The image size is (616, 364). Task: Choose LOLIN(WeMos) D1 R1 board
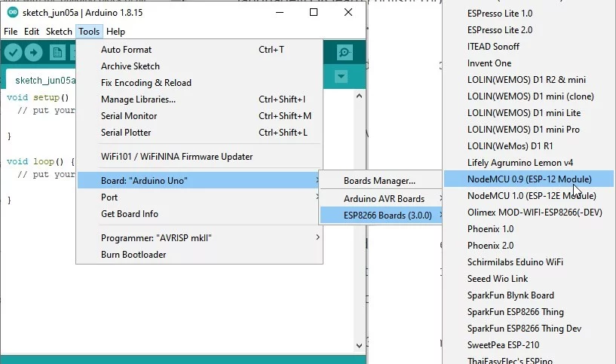click(x=529, y=145)
